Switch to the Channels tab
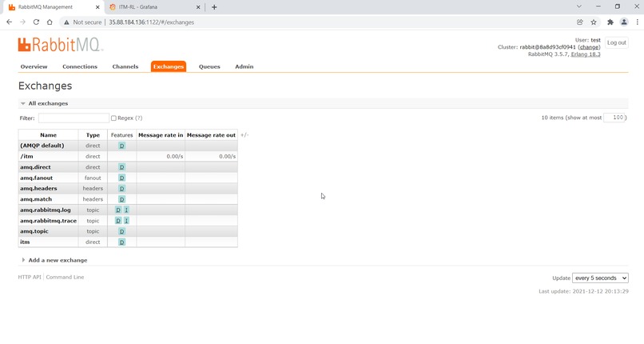The height and width of the screenshot is (344, 644). click(125, 66)
